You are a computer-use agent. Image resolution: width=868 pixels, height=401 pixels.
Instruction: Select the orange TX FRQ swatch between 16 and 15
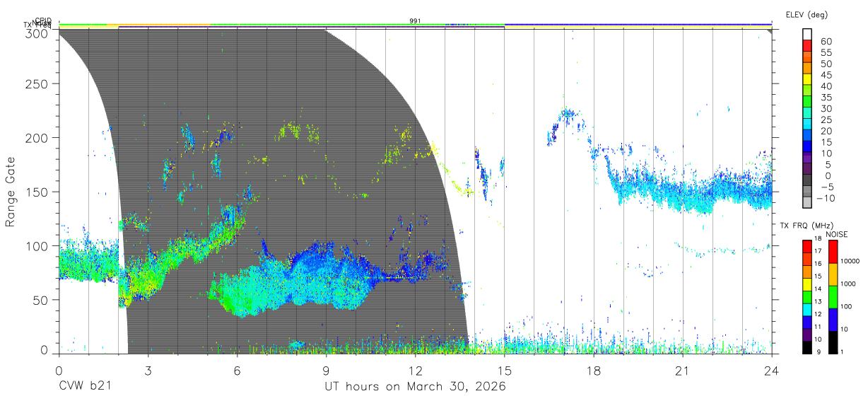point(807,271)
